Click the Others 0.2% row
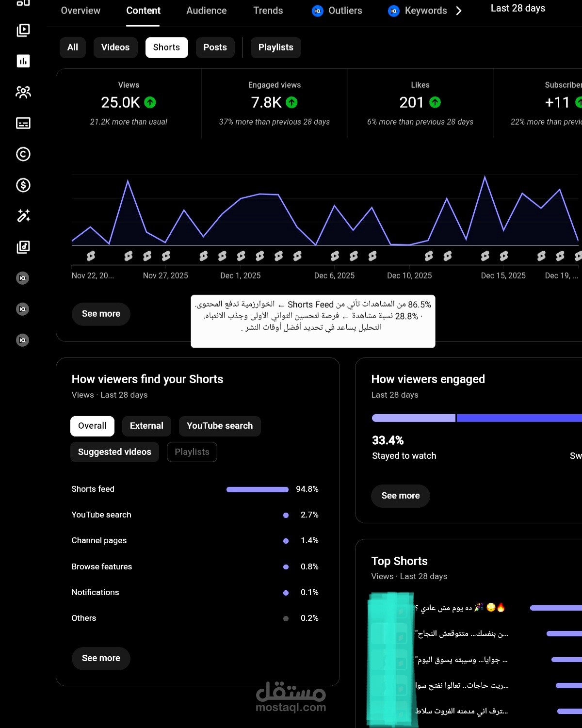The height and width of the screenshot is (728, 582). tap(195, 618)
